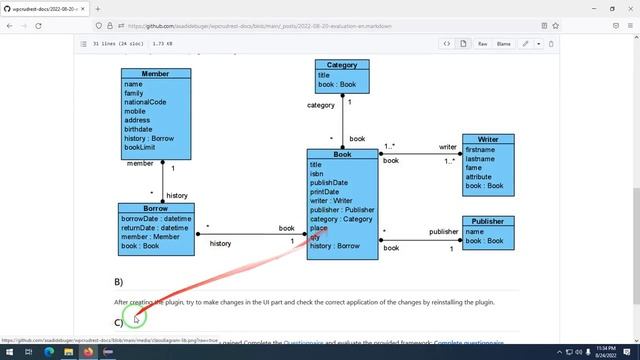Click the github.com URL address field
640x360 pixels.
pyautogui.click(x=260, y=26)
